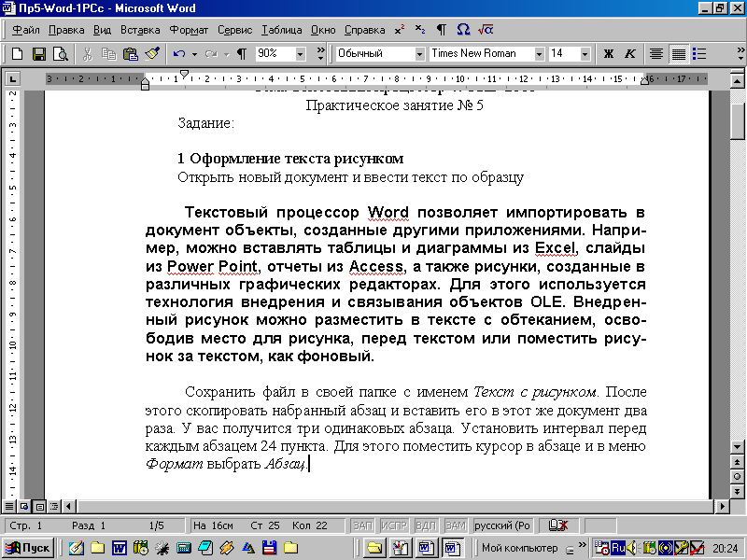
Task: Toggle justified alignment
Action: pyautogui.click(x=679, y=54)
